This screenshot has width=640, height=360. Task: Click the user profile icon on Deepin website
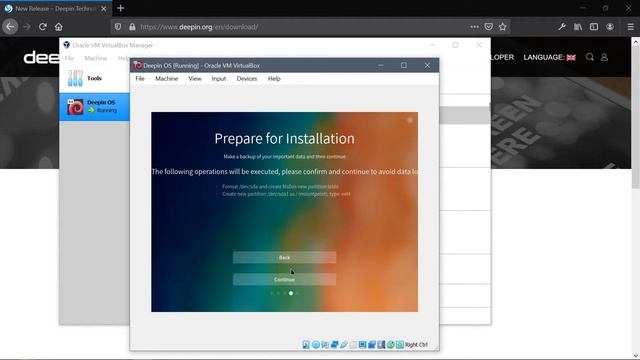[604, 57]
